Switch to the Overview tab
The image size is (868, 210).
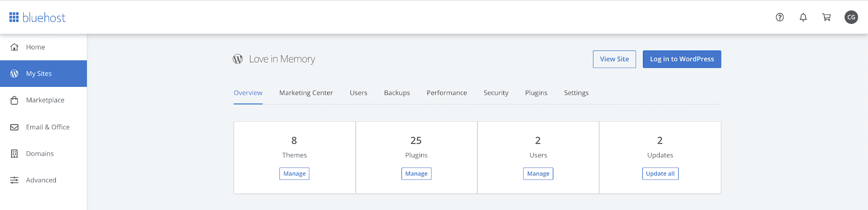point(248,93)
